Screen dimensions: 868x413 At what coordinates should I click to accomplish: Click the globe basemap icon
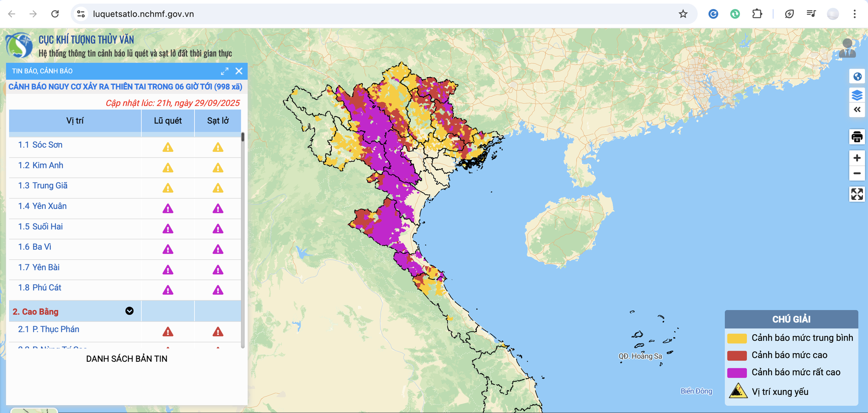[857, 77]
